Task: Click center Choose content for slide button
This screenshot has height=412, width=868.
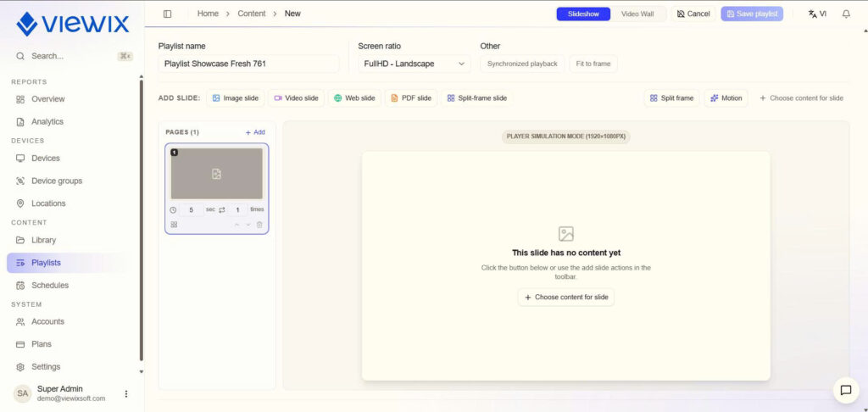Action: tap(565, 298)
